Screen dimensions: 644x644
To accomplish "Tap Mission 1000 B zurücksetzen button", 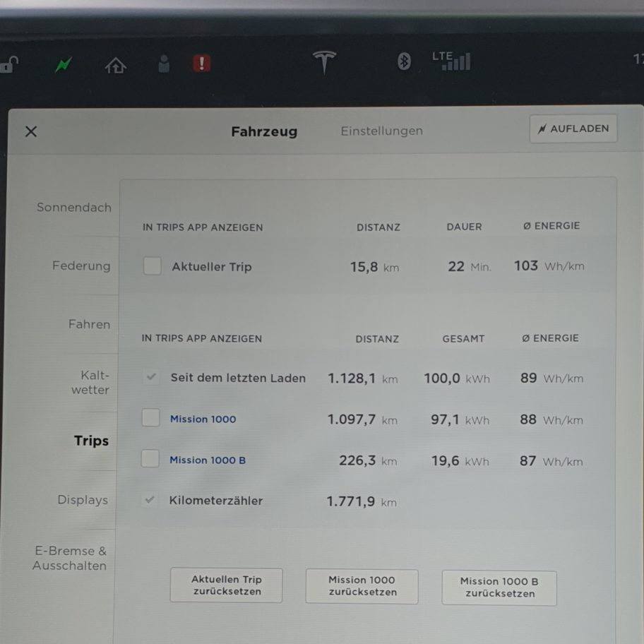I will click(499, 588).
